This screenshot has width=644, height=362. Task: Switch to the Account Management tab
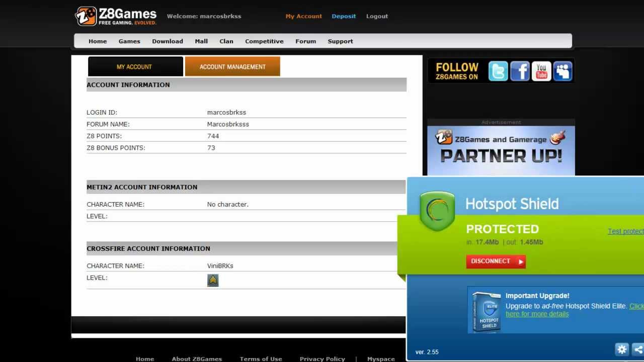pyautogui.click(x=232, y=66)
